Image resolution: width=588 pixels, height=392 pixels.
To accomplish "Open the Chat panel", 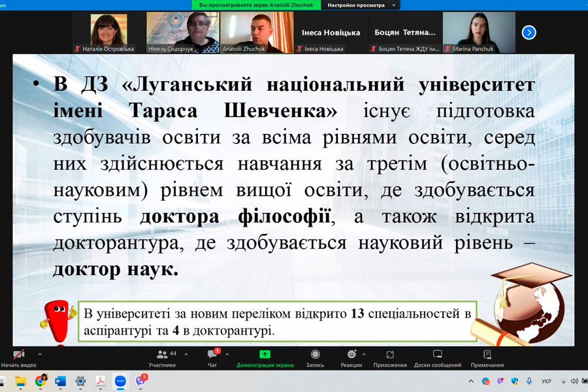I will (212, 357).
